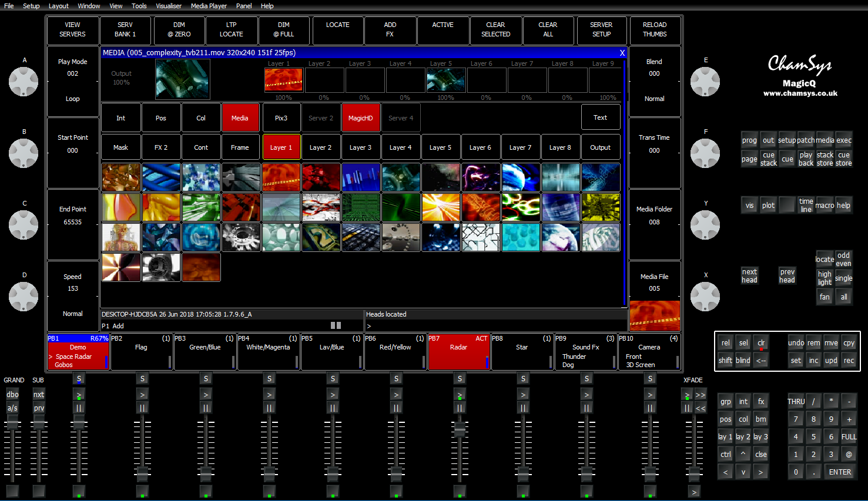Select the Layer 5 preview thumbnail
Image resolution: width=868 pixels, height=501 pixels.
point(445,80)
